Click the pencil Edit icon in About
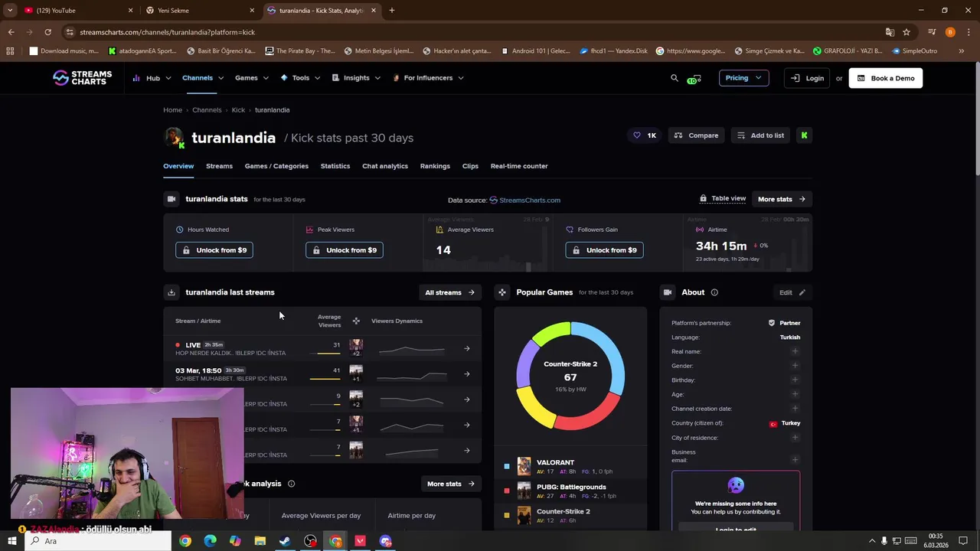Image resolution: width=980 pixels, height=551 pixels. pos(802,292)
